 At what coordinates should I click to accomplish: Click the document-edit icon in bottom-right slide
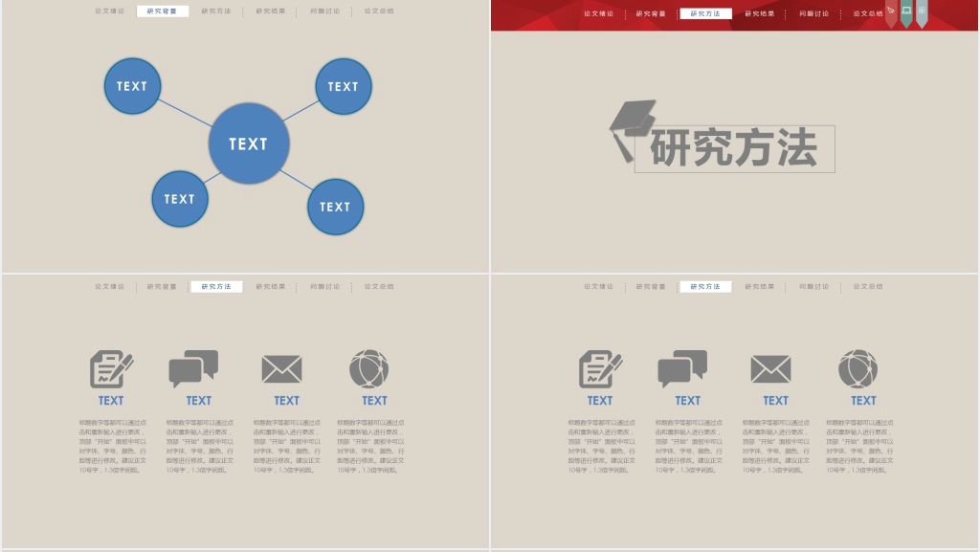(x=600, y=369)
